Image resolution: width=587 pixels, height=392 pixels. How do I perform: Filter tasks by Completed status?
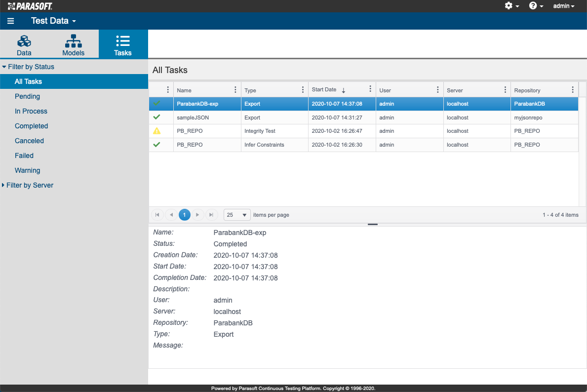(32, 126)
